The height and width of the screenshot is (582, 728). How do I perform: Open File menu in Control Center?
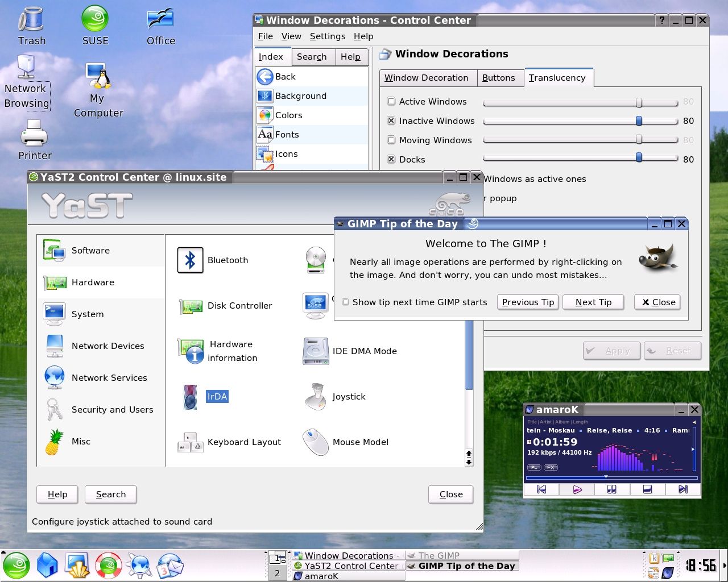[266, 36]
